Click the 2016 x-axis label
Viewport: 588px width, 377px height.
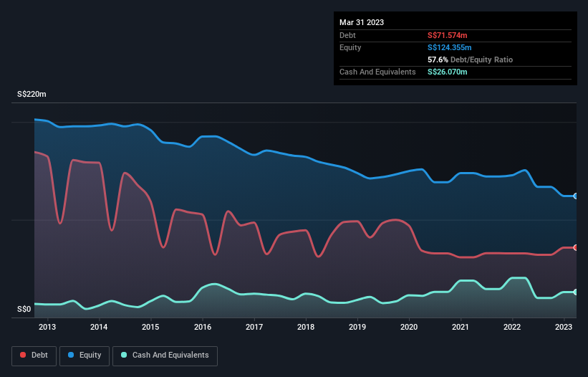[x=203, y=327]
